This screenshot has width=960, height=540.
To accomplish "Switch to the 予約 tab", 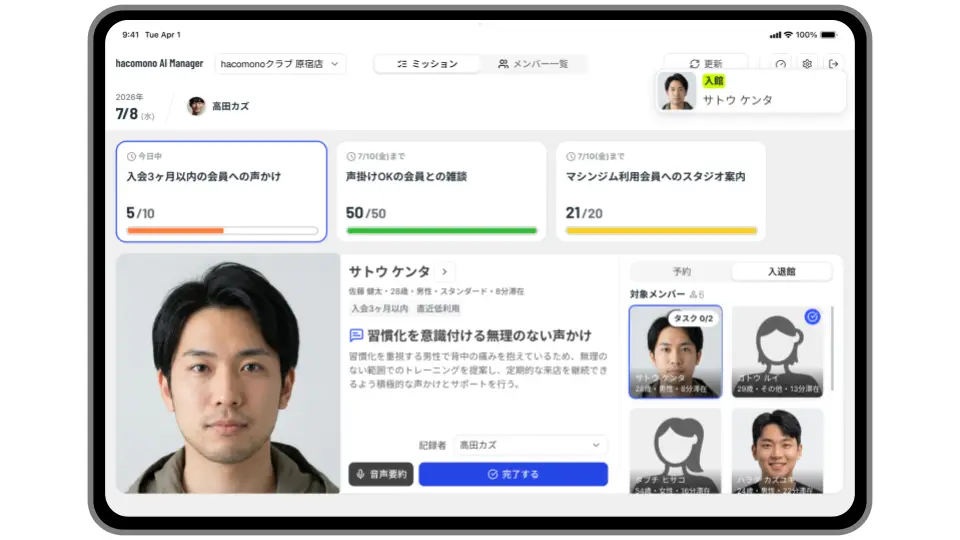I will (681, 271).
